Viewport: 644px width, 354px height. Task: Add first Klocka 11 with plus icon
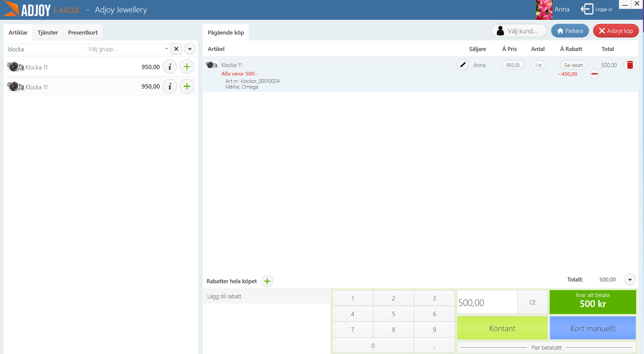pyautogui.click(x=187, y=67)
